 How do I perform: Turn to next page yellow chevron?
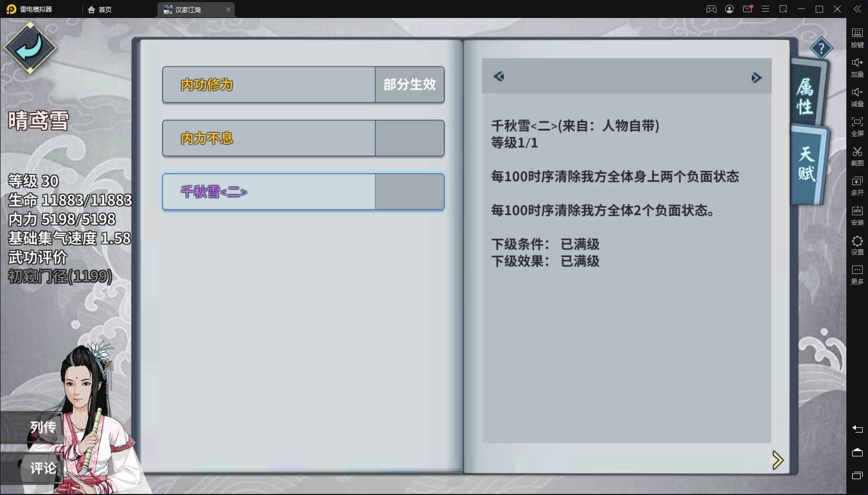click(x=777, y=460)
